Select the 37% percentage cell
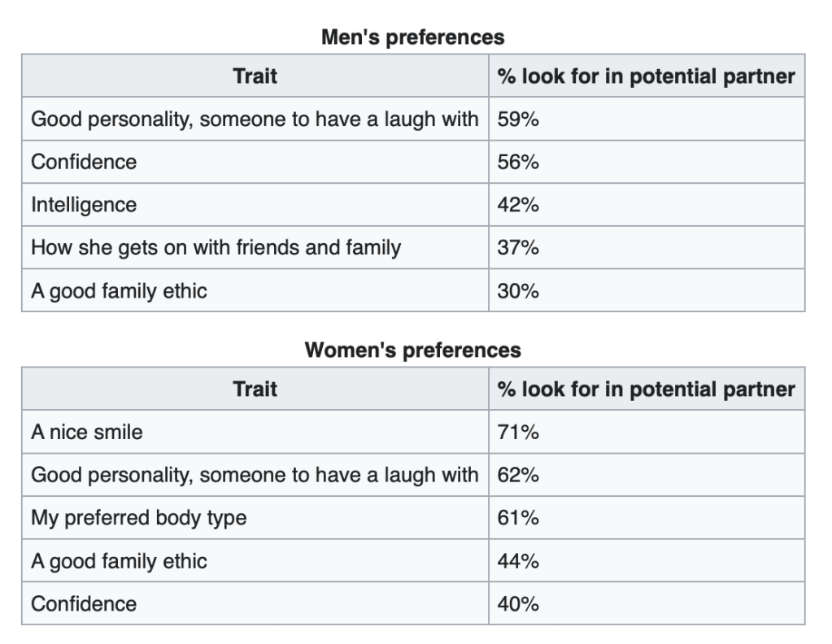This screenshot has height=644, width=832. pos(518,247)
